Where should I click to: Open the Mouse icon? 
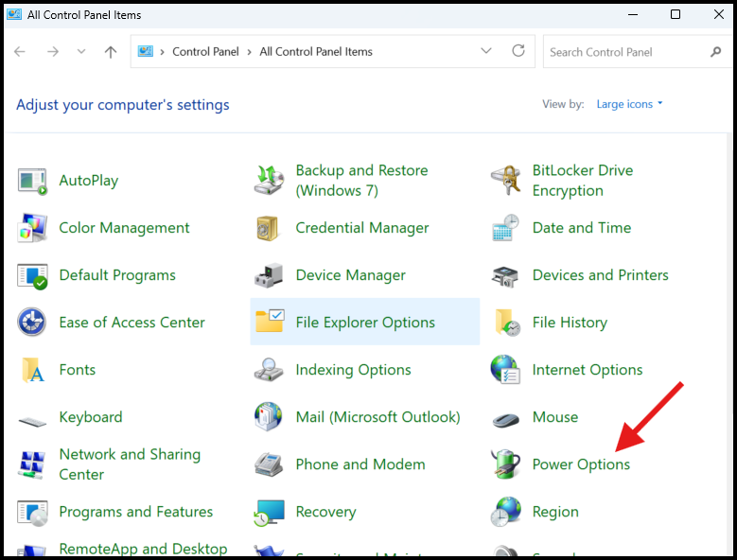click(506, 420)
